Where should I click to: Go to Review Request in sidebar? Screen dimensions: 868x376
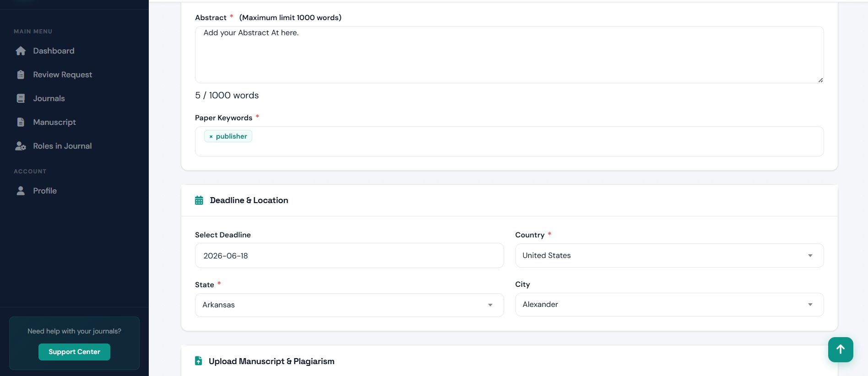pos(62,75)
